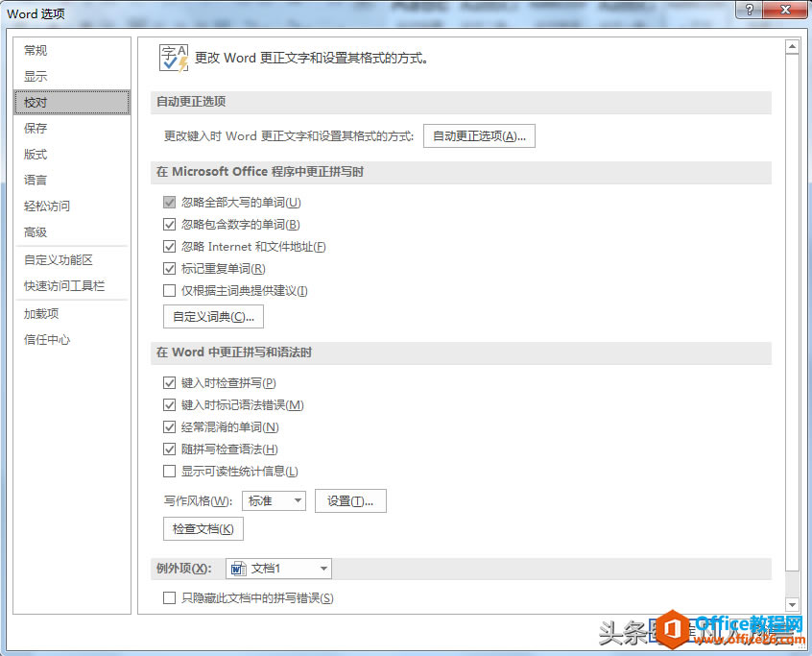Check 只隐藏此文档中的拼写错误 box
This screenshot has width=812, height=656.
coord(169,598)
